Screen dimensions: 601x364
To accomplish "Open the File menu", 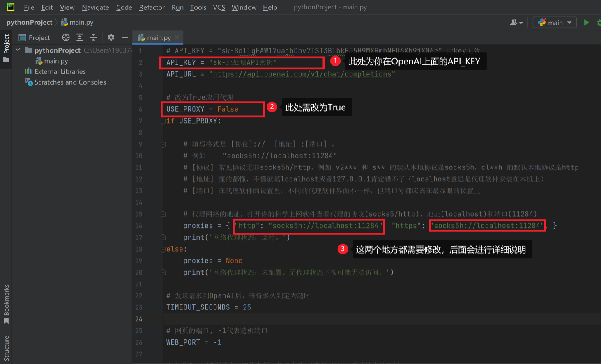I will tap(29, 7).
